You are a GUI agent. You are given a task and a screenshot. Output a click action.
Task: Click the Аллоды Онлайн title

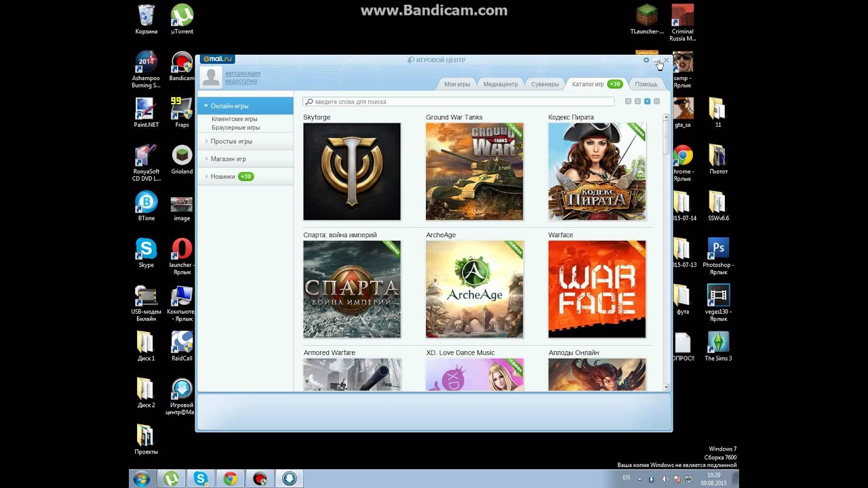pos(574,352)
